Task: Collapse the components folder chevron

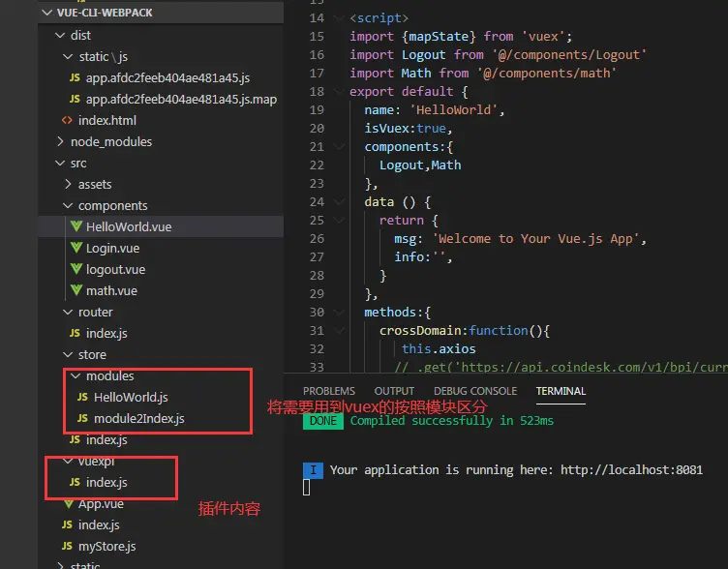Action: click(68, 205)
